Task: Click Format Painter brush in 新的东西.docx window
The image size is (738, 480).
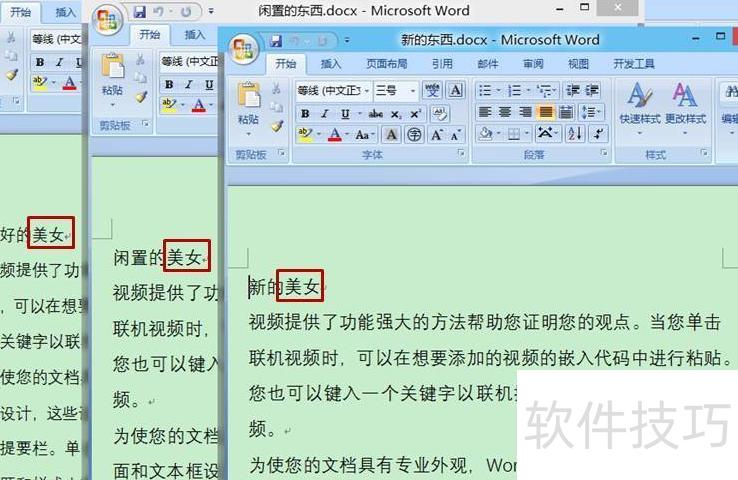Action: point(276,125)
